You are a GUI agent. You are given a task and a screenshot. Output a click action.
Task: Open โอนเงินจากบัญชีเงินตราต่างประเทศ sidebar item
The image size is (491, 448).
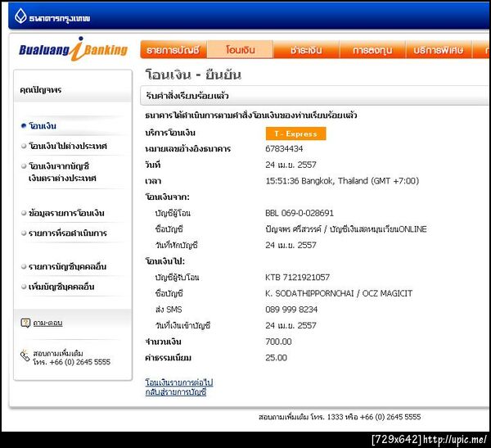point(62,172)
